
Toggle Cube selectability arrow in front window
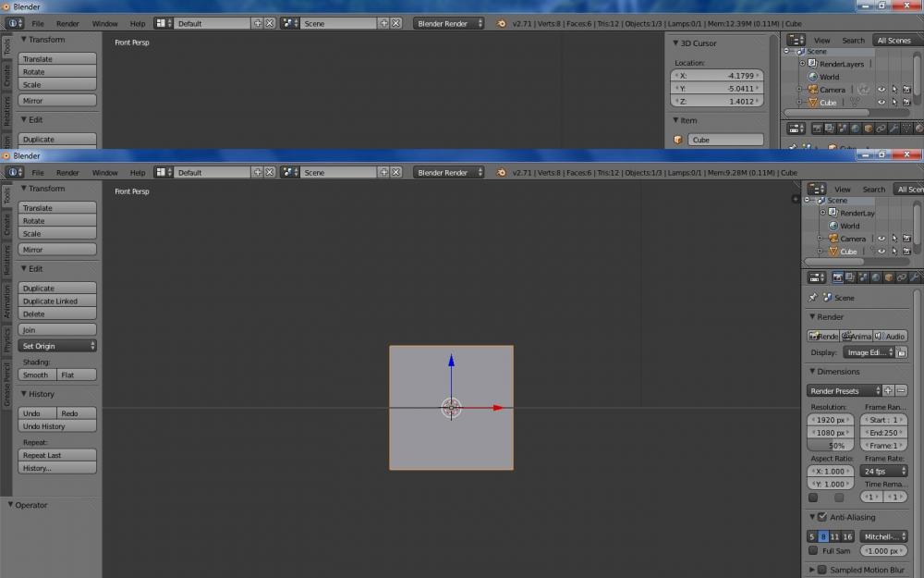click(894, 252)
